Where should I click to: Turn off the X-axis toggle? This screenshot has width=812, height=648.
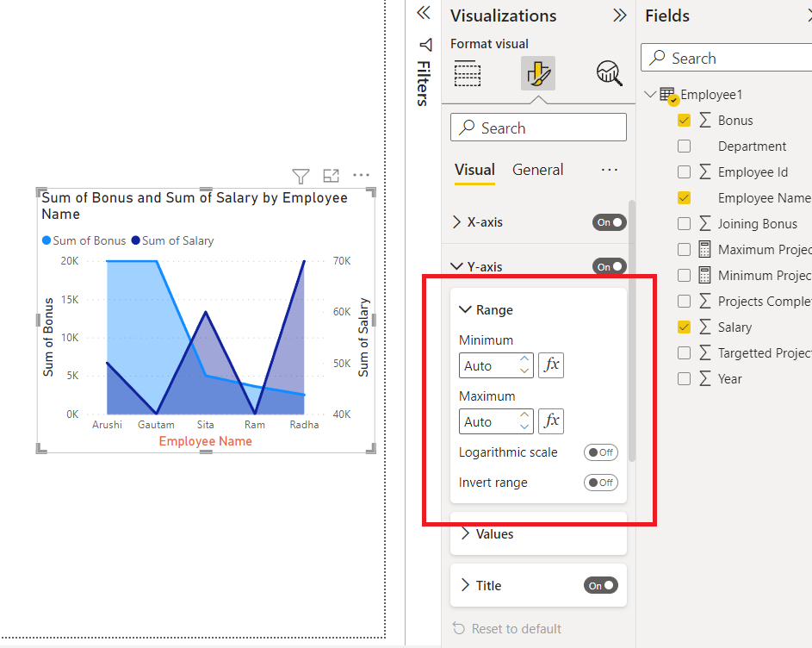click(609, 221)
